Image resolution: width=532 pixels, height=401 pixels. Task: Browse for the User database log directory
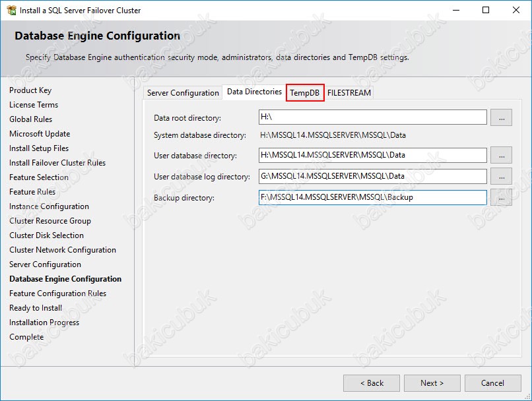(501, 177)
